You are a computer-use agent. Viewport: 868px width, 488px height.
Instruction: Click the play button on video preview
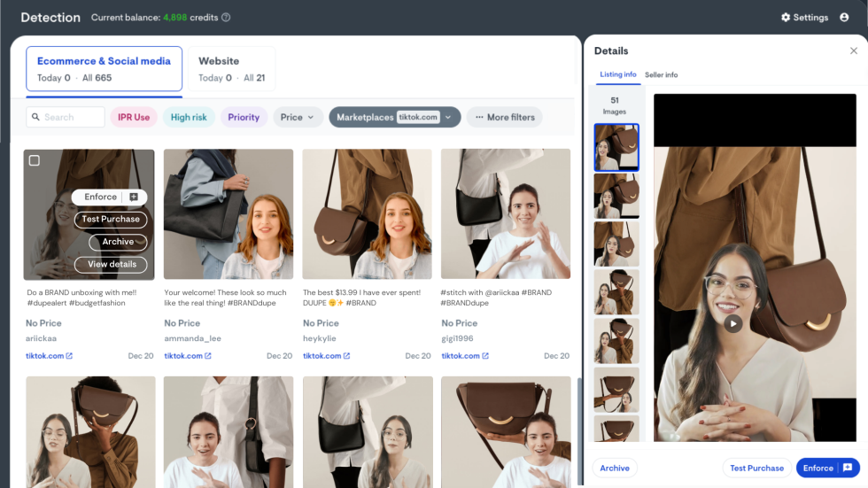pos(732,324)
